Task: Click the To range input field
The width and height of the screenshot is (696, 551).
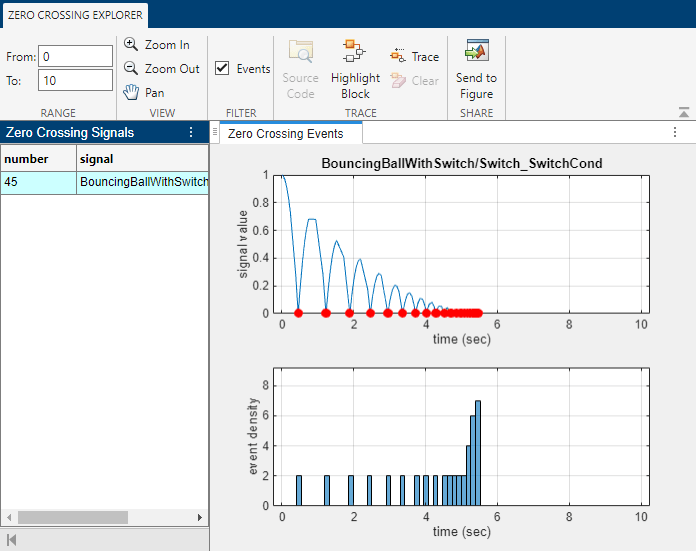Action: pos(76,81)
